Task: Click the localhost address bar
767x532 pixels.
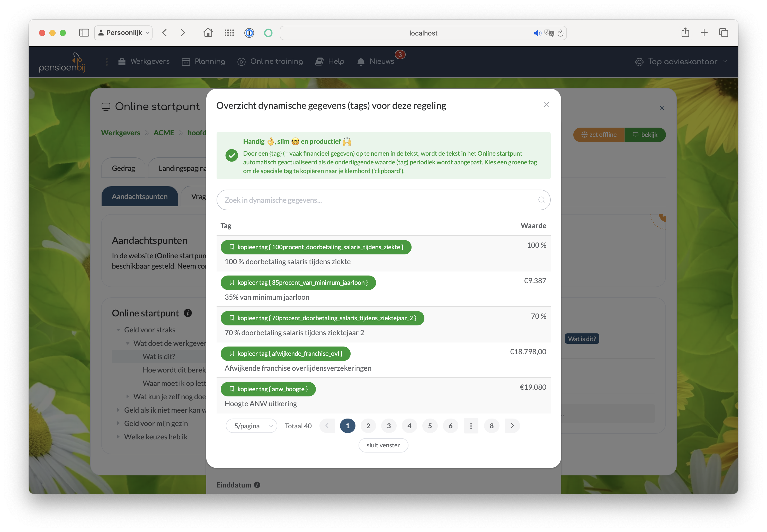Action: coord(423,33)
